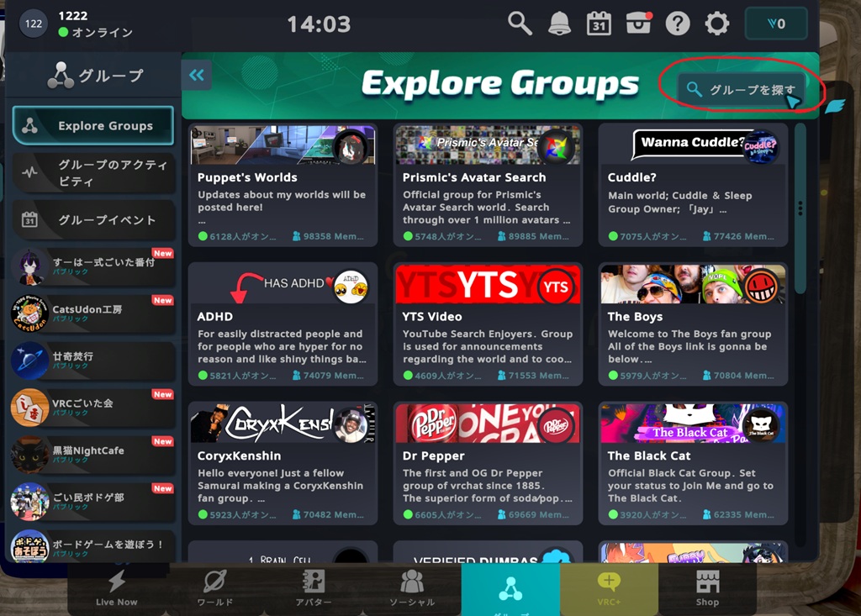Click the 122 profile avatar circle
Image resolution: width=861 pixels, height=616 pixels.
(x=34, y=24)
